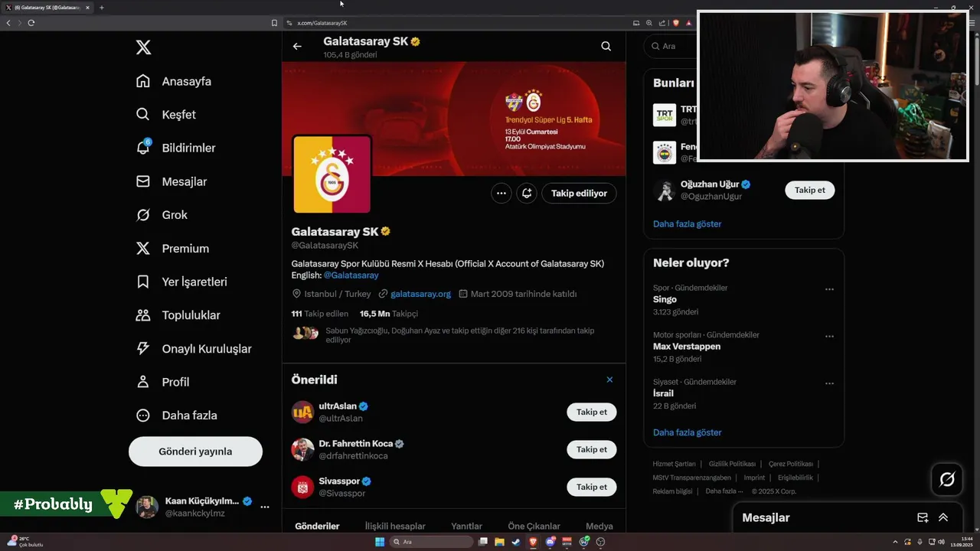This screenshot has width=980, height=551.
Task: Open Fenerbahçe avatar in suggestions
Action: click(665, 152)
